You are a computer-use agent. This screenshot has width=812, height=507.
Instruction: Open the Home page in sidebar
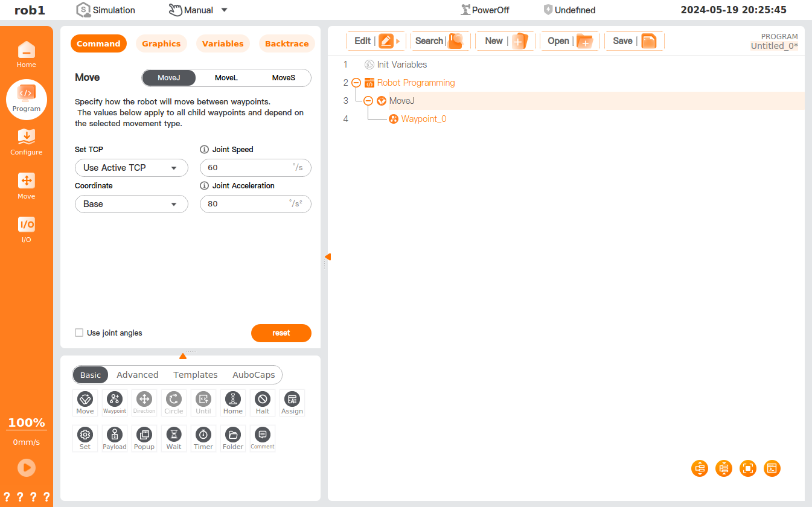coord(26,54)
